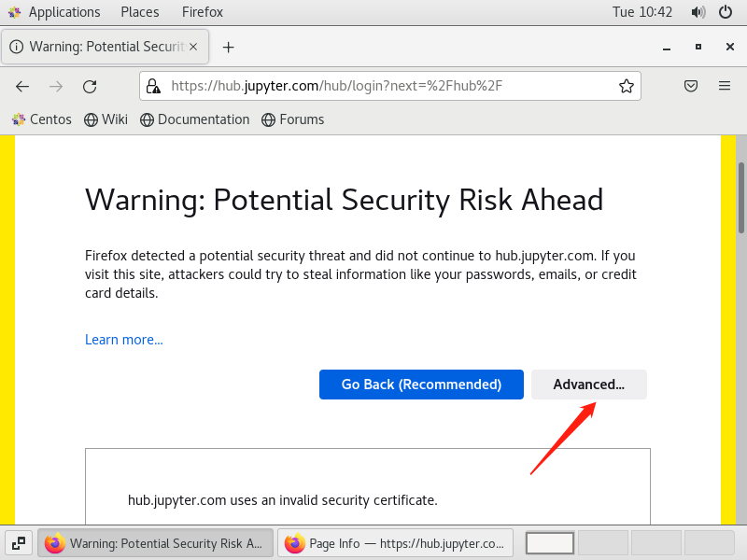The width and height of the screenshot is (747, 560).
Task: Close the Warning: Potential Security tab
Action: coord(193,47)
